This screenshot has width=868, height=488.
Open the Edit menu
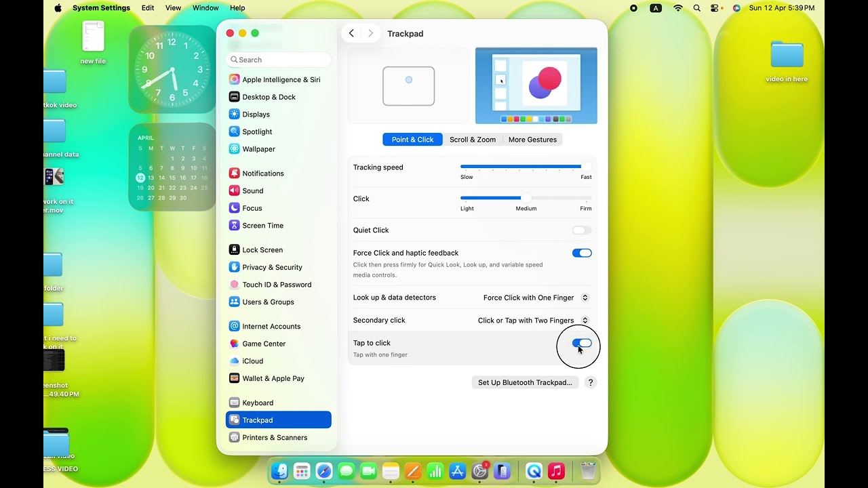(x=148, y=8)
